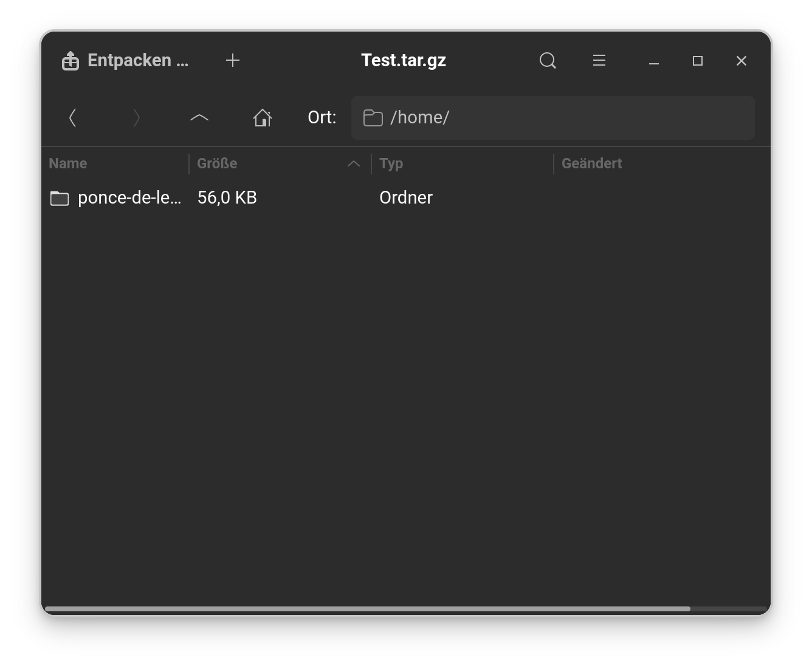Open search with the magnifier icon
The width and height of the screenshot is (812, 666).
pyautogui.click(x=548, y=61)
